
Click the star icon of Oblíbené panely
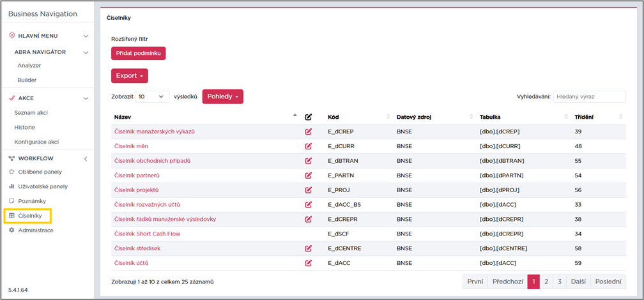(11, 172)
